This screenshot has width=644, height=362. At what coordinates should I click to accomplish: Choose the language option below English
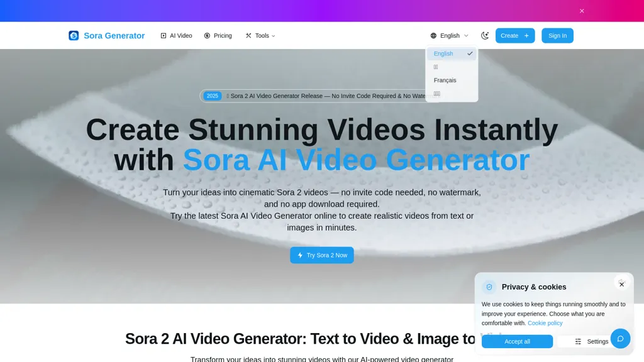(x=452, y=67)
